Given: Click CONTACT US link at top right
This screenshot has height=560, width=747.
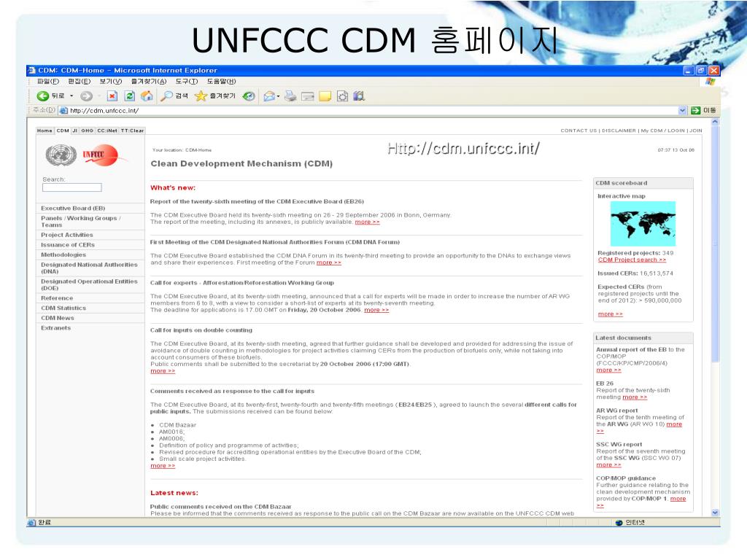Looking at the screenshot, I should tap(578, 131).
